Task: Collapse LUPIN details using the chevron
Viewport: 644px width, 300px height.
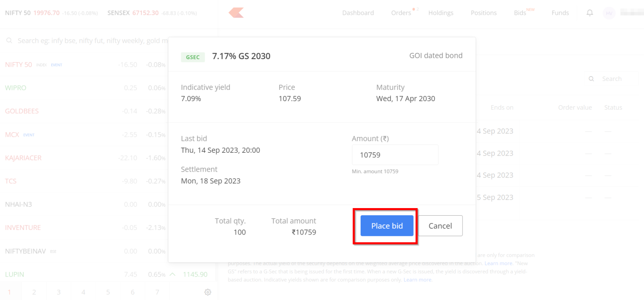Action: 172,274
